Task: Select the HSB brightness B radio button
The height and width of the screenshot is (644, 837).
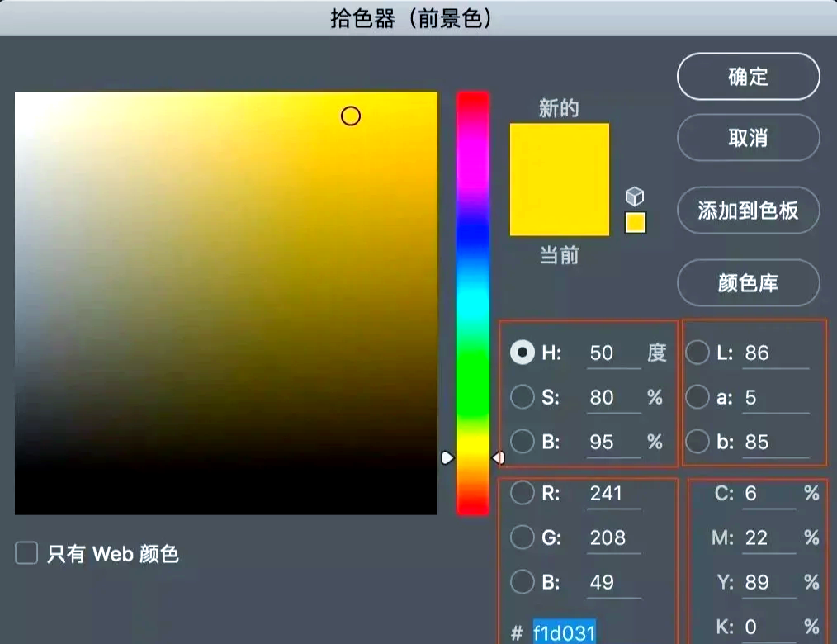Action: point(522,442)
